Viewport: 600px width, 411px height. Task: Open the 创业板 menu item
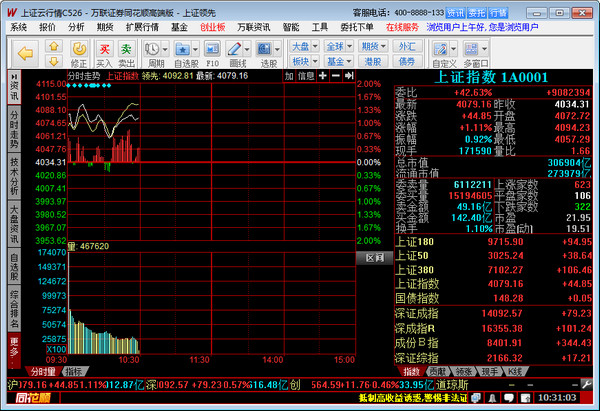coord(212,27)
